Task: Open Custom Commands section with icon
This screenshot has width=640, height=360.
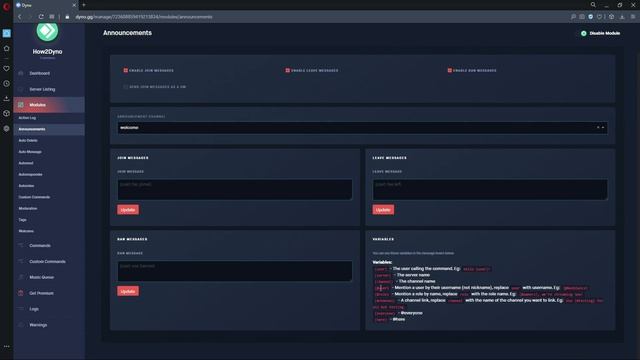Action: [47, 262]
